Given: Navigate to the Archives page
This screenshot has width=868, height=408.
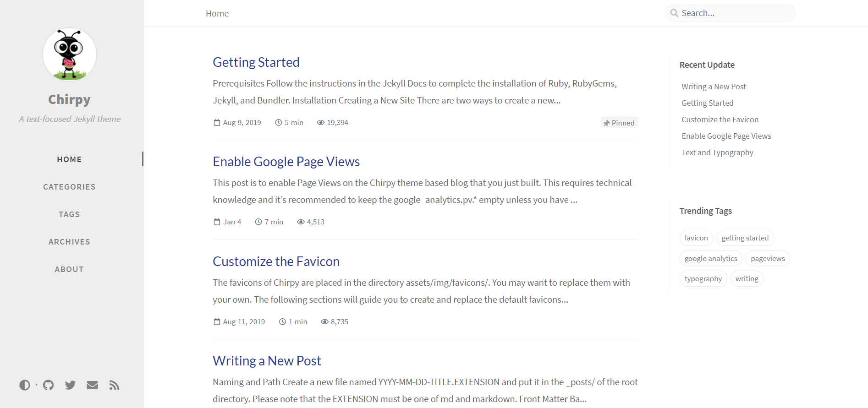Looking at the screenshot, I should (x=69, y=242).
